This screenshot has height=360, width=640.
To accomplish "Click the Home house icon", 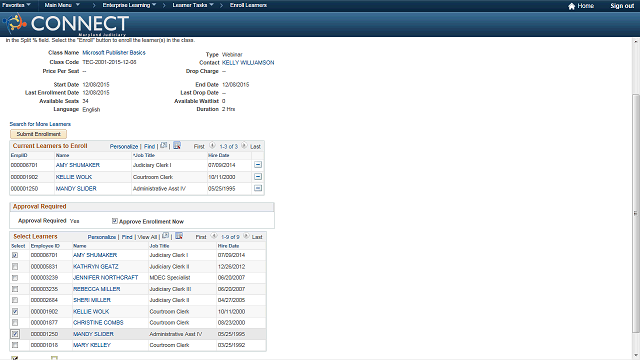I will [x=571, y=6].
